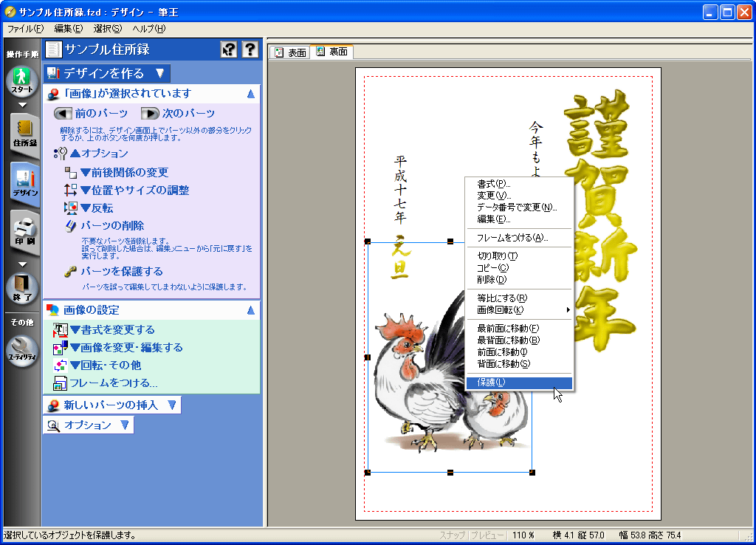The height and width of the screenshot is (545, 756).
Task: Click the 次のパーツ right arrow icon
Action: 150,113
